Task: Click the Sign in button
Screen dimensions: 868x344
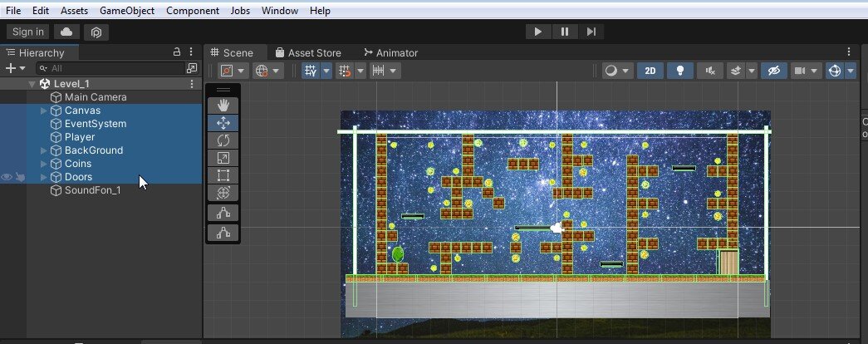Action: click(x=27, y=32)
